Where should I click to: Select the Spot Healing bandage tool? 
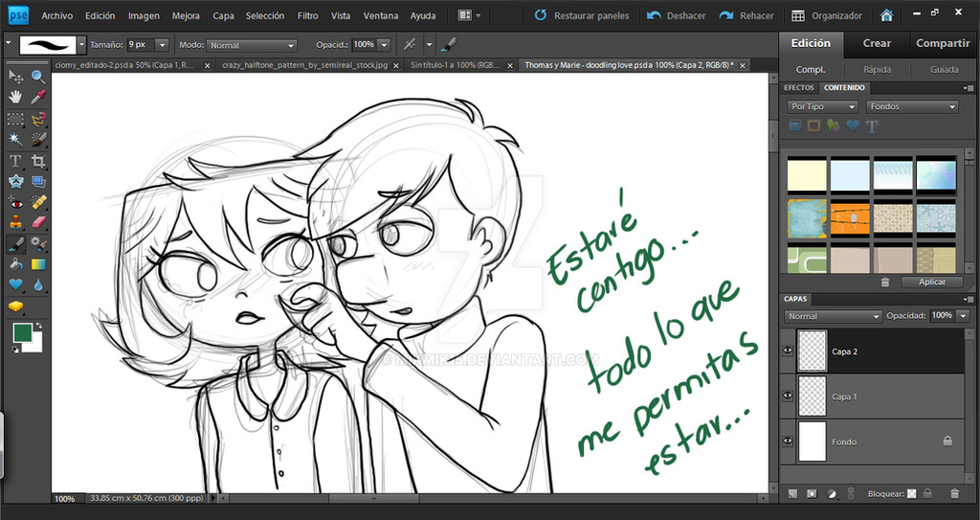[38, 203]
